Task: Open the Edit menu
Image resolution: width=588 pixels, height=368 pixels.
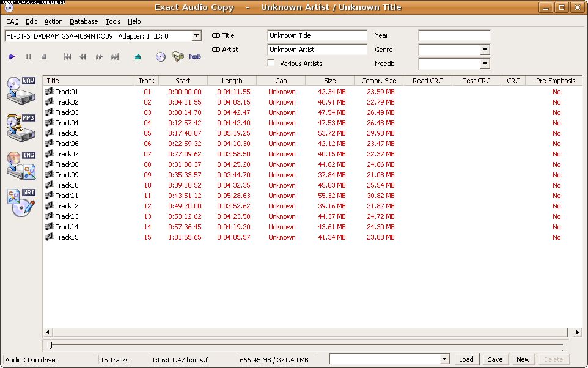Action: (31, 21)
